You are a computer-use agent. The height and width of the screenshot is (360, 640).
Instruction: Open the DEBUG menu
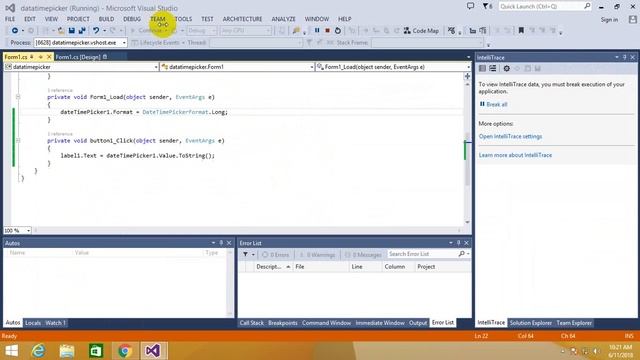[x=132, y=19]
